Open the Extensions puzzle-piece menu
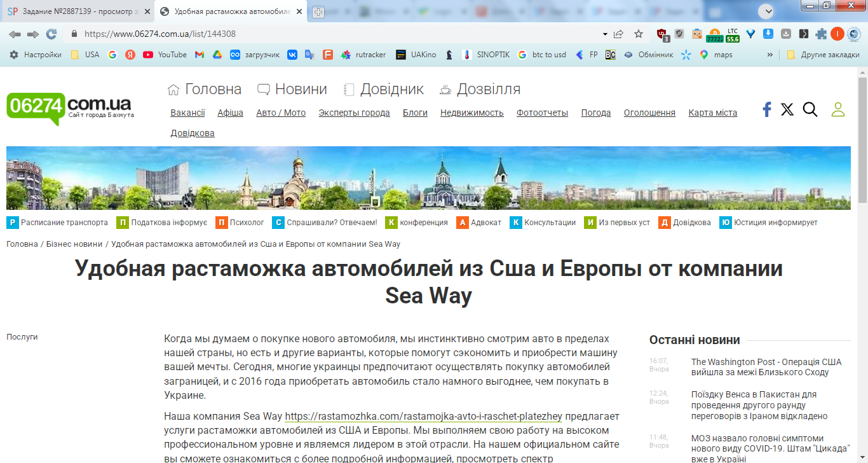The image size is (868, 463). [822, 34]
